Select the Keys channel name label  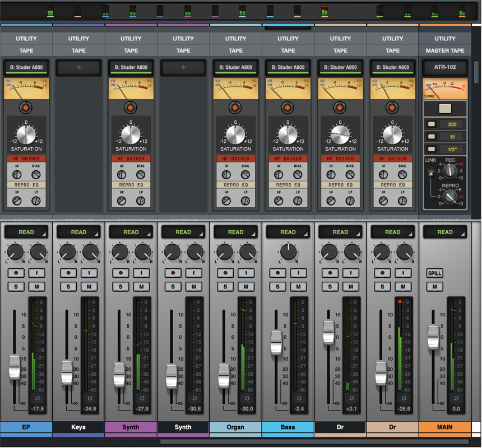coord(78,427)
